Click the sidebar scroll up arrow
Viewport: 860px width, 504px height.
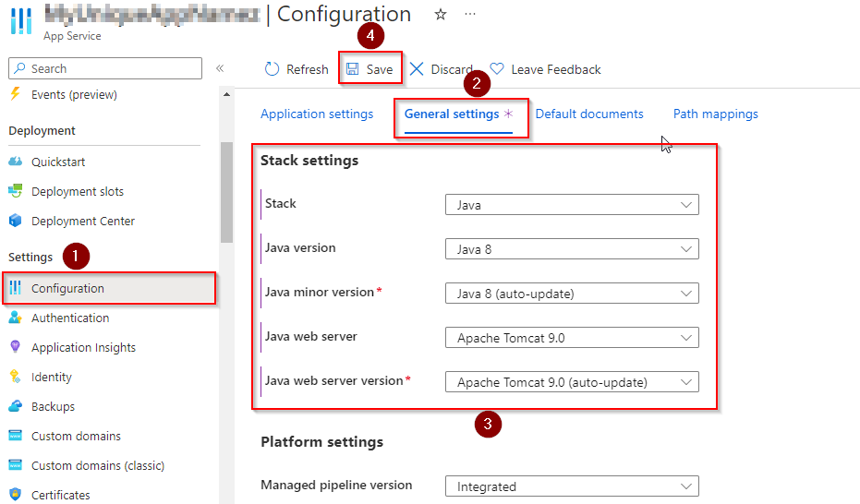226,95
